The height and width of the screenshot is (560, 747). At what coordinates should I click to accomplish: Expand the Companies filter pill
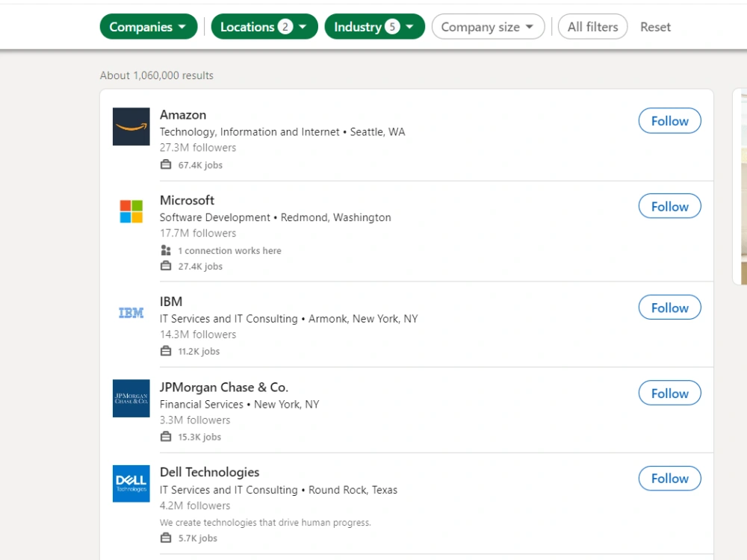148,26
